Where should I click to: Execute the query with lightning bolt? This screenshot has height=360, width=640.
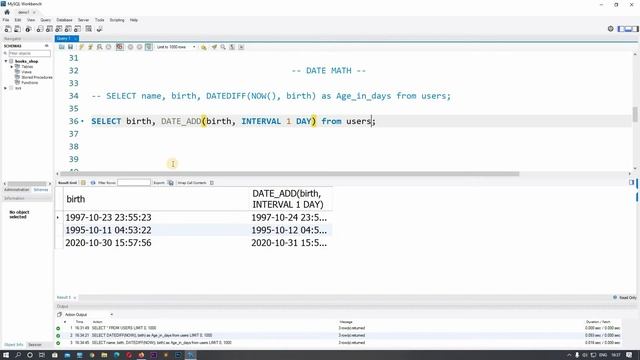(81, 47)
